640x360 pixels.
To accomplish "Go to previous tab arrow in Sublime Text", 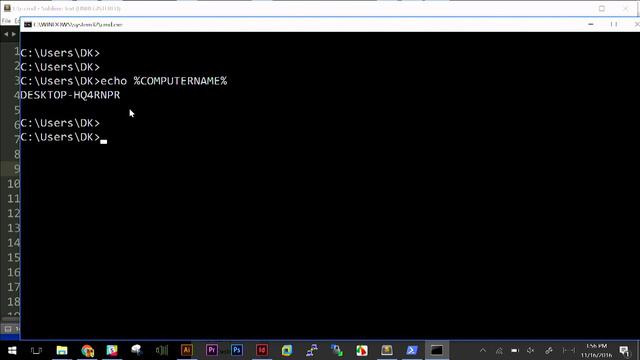I will pos(6,34).
